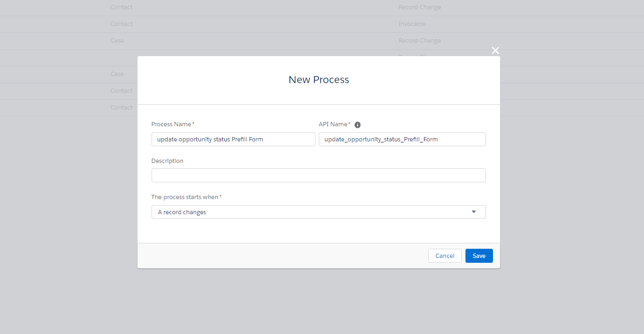Viewport: 644px width, 334px height.
Task: Click the bottom Contact row in the list
Action: 121,107
